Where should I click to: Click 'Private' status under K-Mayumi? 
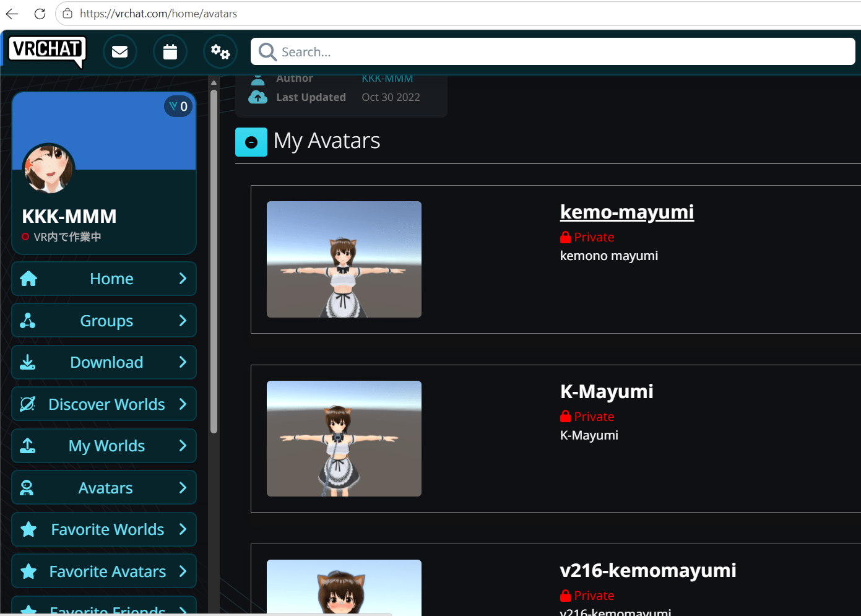coord(594,417)
